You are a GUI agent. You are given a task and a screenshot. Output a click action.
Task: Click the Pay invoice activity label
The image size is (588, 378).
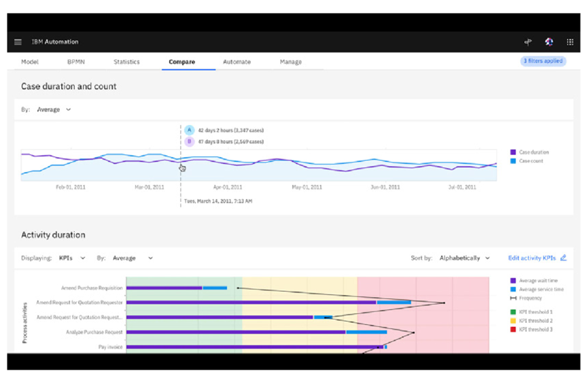111,347
